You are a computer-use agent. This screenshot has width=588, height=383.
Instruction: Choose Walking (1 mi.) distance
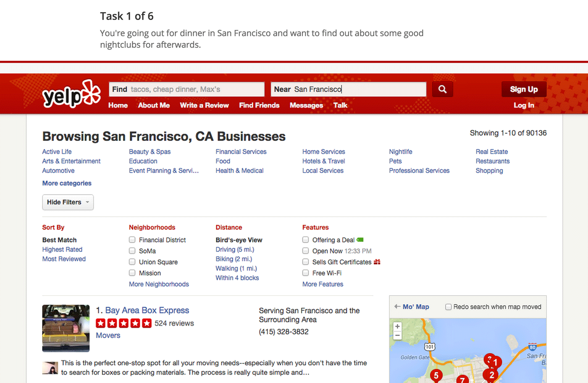(x=236, y=268)
